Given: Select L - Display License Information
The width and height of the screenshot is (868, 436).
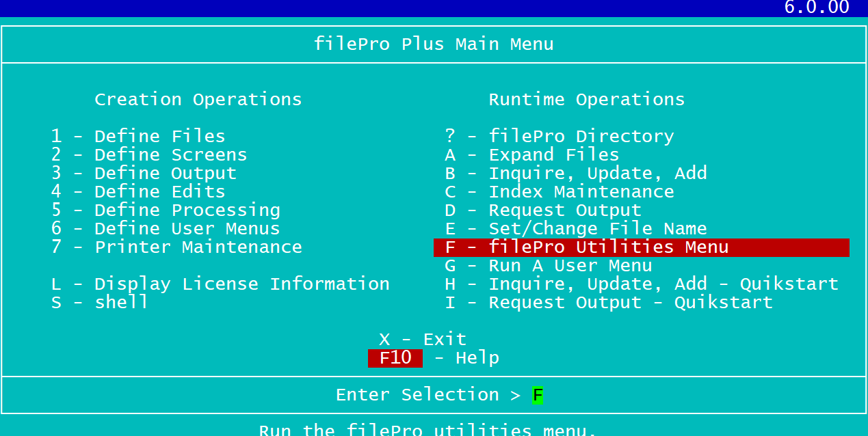Looking at the screenshot, I should point(220,284).
